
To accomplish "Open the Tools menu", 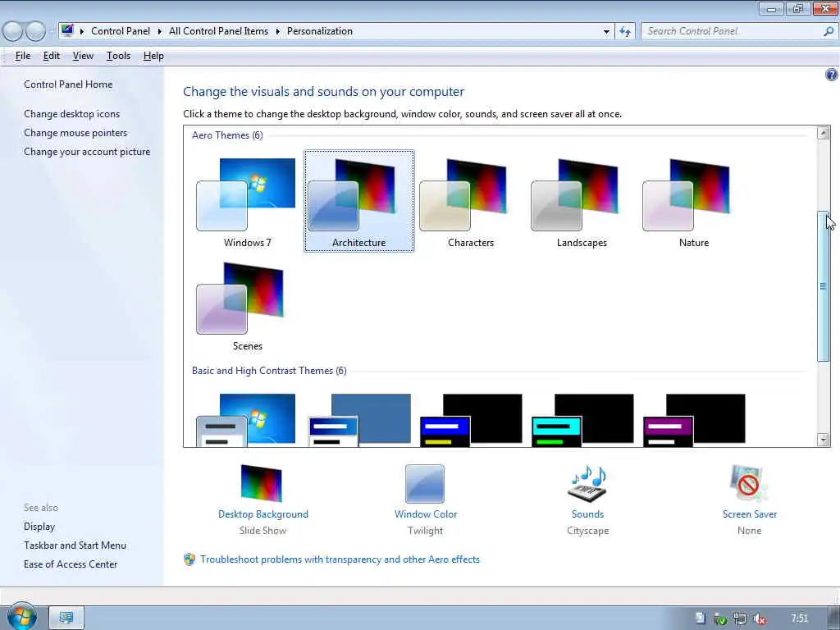I will coord(118,56).
